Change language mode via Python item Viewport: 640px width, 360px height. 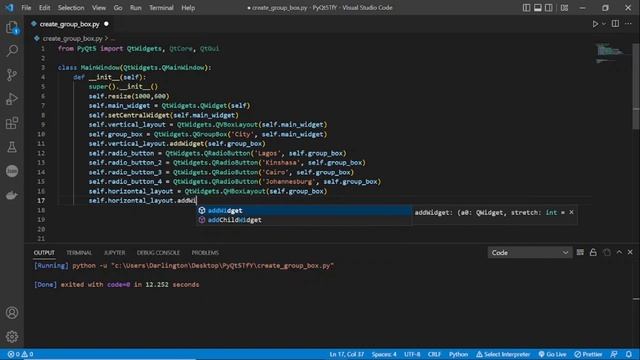point(458,354)
